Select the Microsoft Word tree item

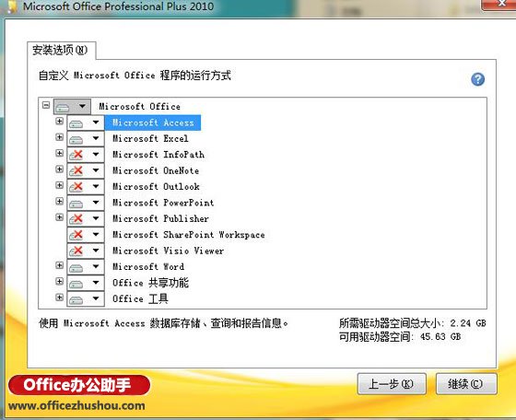tap(148, 267)
